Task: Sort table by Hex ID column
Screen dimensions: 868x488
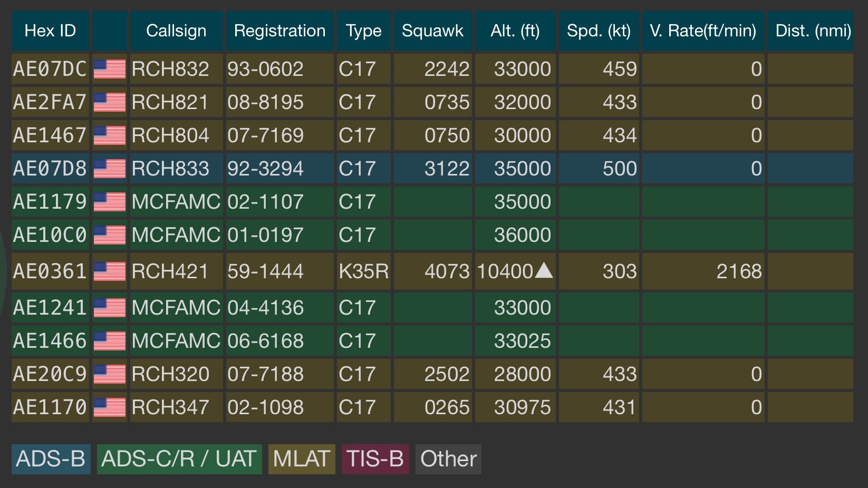Action: [x=50, y=31]
